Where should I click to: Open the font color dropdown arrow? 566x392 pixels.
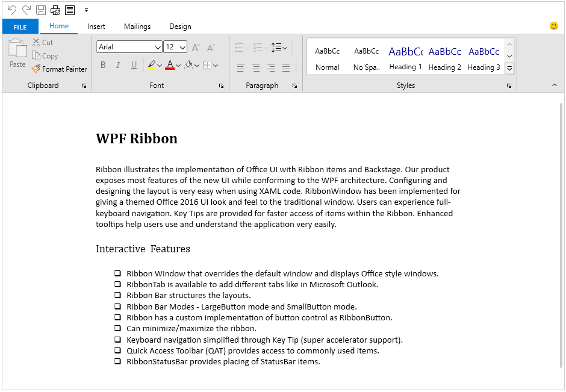pos(178,66)
